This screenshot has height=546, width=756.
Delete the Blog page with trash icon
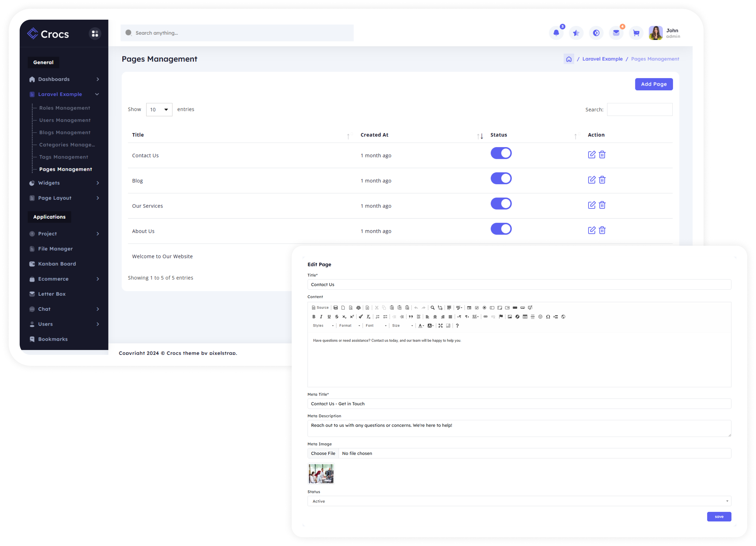coord(602,180)
